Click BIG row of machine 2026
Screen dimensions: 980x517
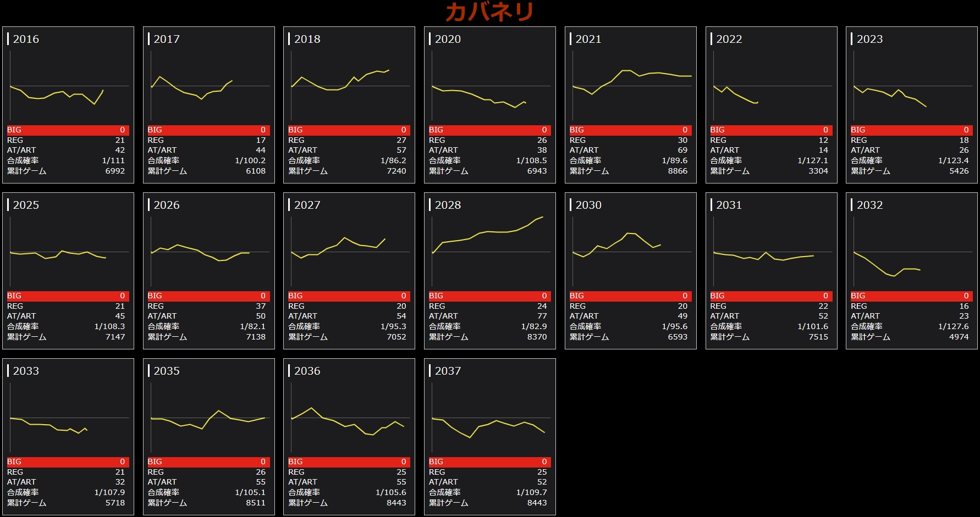[209, 296]
